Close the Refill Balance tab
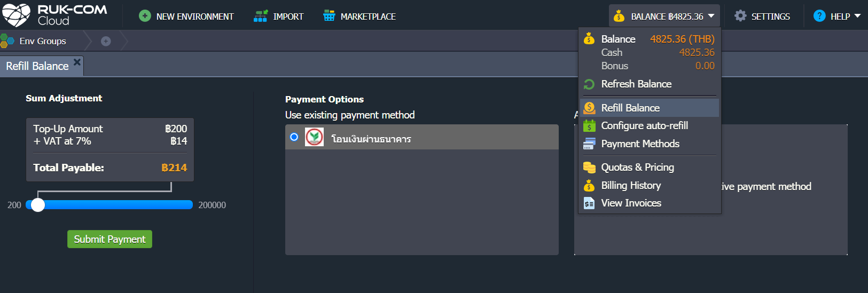868x293 pixels. (77, 62)
